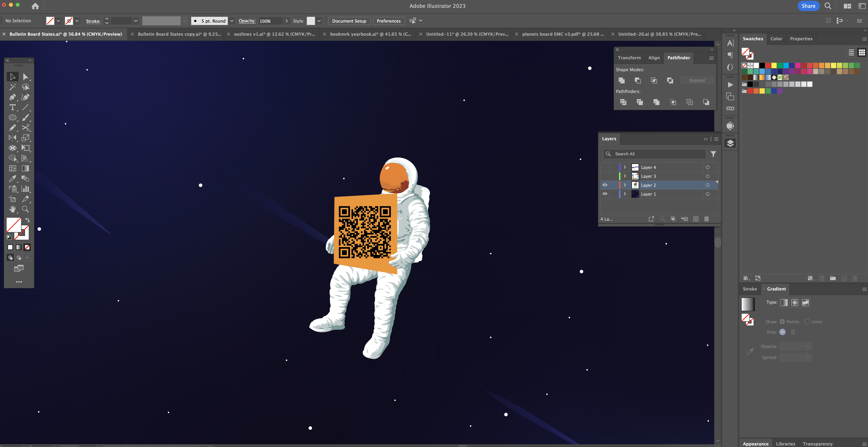
Task: Select the Magic Wand tool
Action: pyautogui.click(x=12, y=87)
